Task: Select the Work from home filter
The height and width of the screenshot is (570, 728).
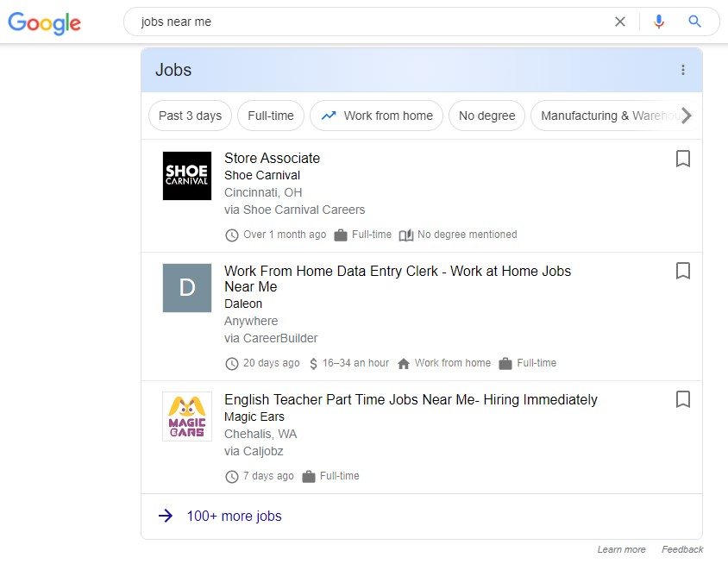Action: [x=377, y=116]
